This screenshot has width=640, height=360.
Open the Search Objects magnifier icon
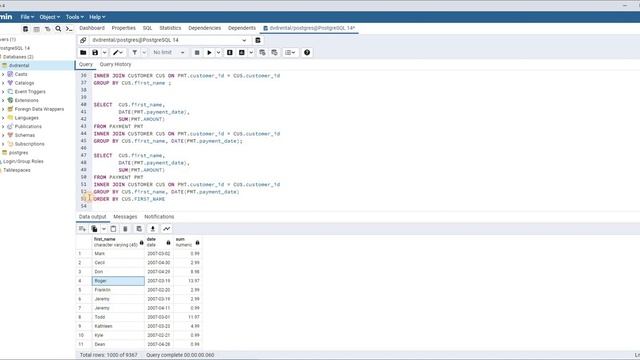pos(58,29)
